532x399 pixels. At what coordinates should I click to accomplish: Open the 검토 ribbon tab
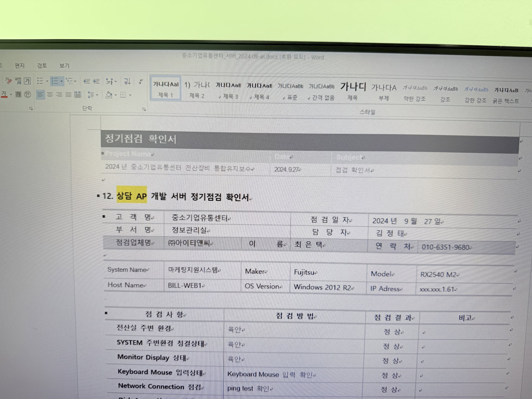coord(42,66)
